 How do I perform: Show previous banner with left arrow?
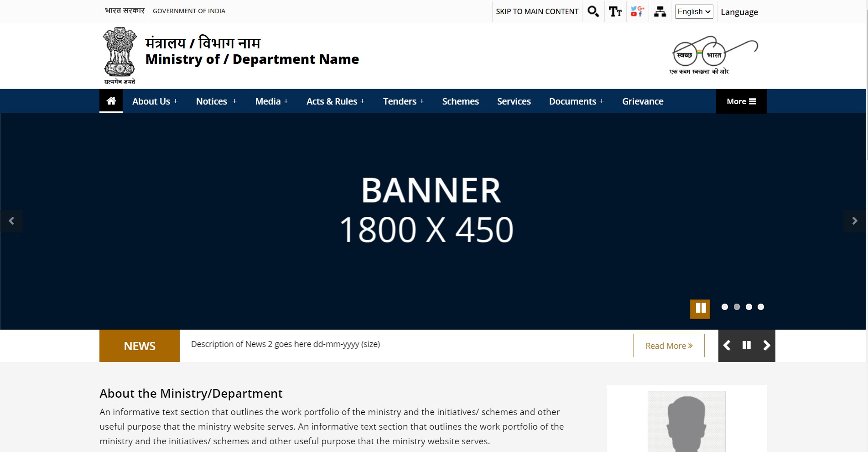click(11, 221)
